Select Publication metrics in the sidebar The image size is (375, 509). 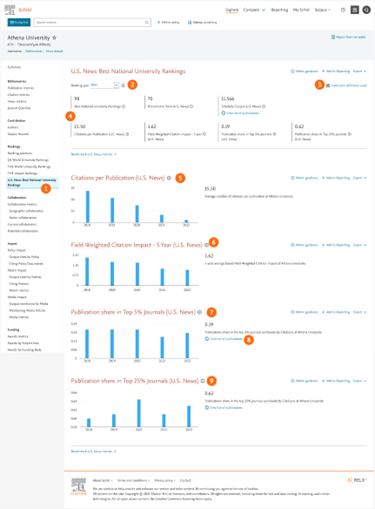21,88
